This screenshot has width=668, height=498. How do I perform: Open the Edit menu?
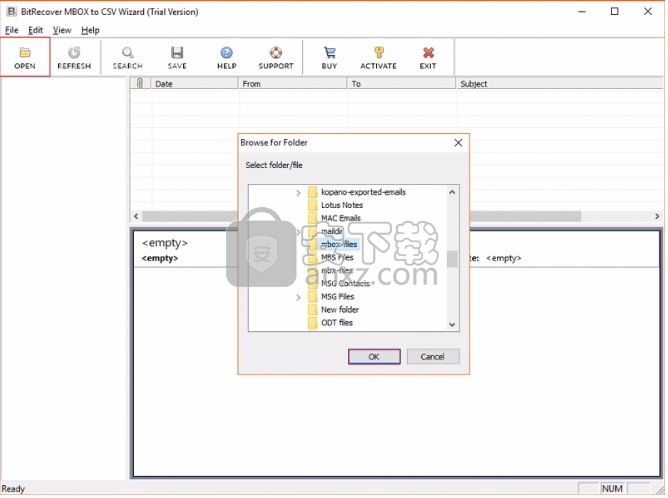35,30
